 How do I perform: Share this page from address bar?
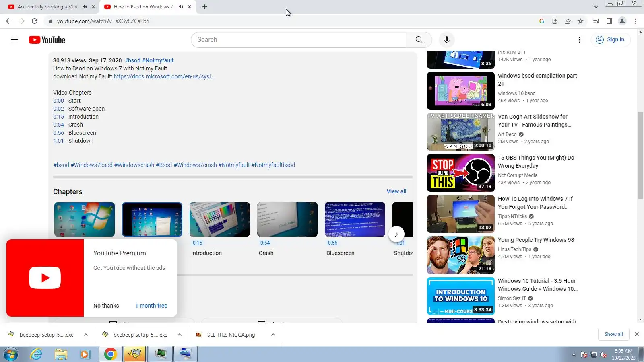568,21
